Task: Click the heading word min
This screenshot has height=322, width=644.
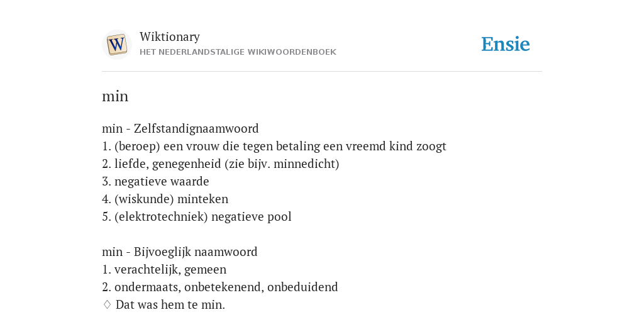Action: click(115, 96)
